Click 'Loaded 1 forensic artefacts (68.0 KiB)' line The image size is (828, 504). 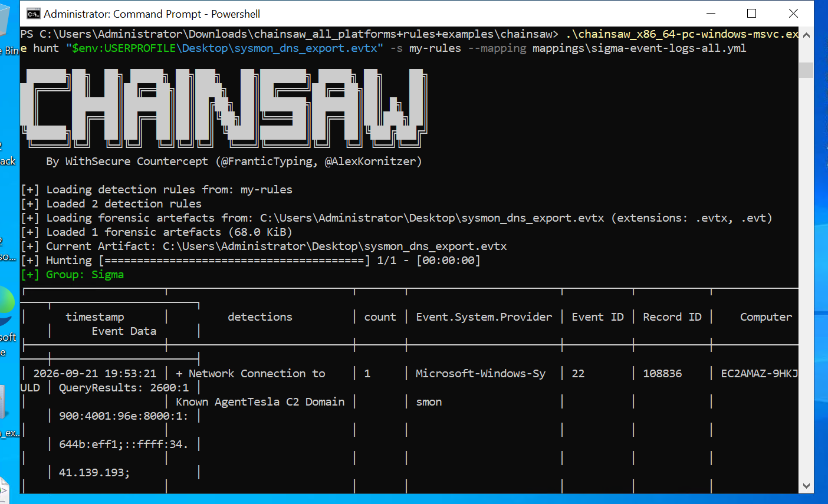click(x=157, y=232)
